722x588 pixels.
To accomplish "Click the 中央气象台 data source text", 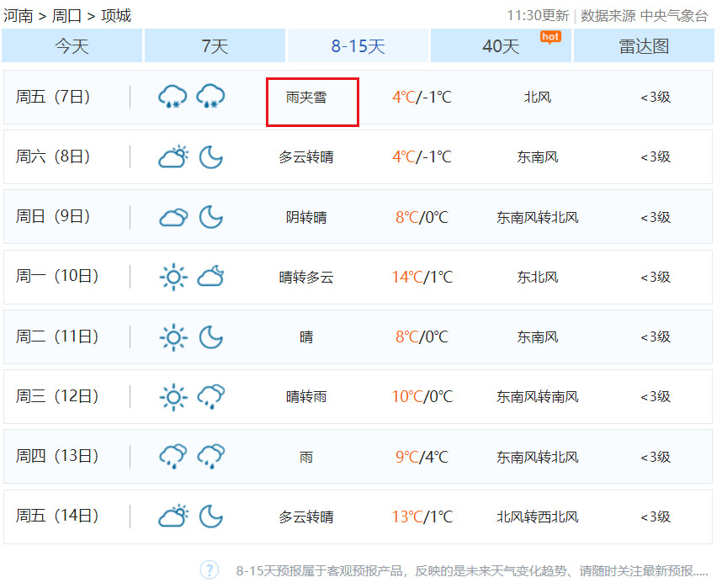I will [x=674, y=16].
